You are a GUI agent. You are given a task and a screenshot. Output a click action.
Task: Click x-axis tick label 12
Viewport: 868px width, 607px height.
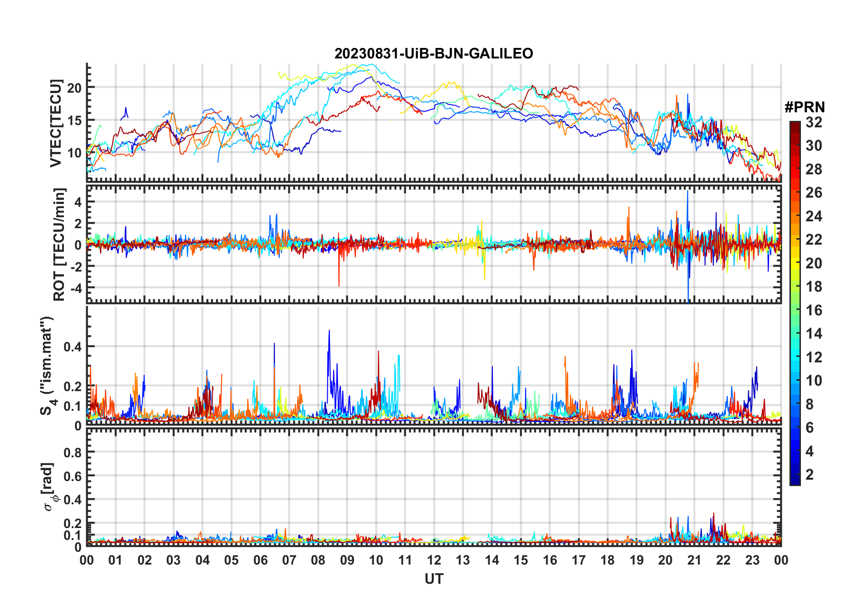434,560
